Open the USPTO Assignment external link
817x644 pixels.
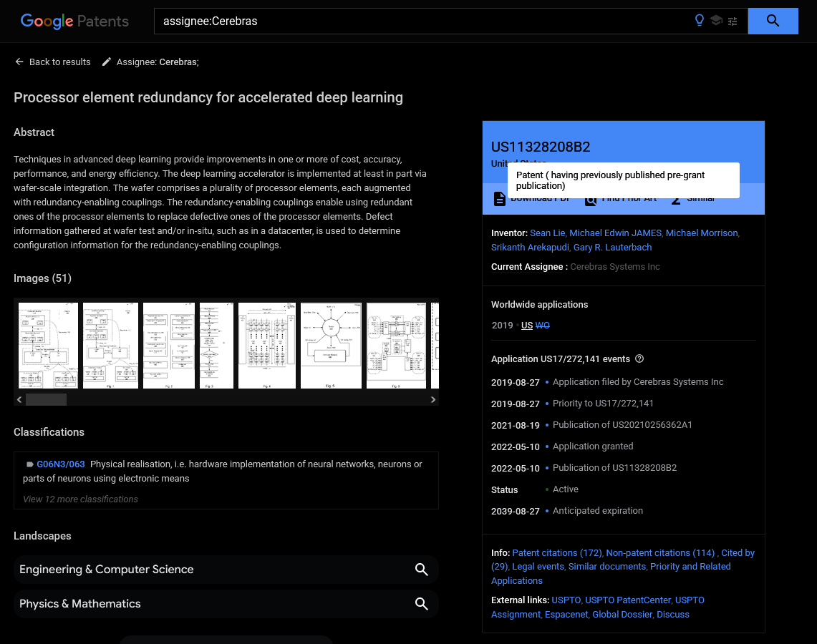(598, 607)
